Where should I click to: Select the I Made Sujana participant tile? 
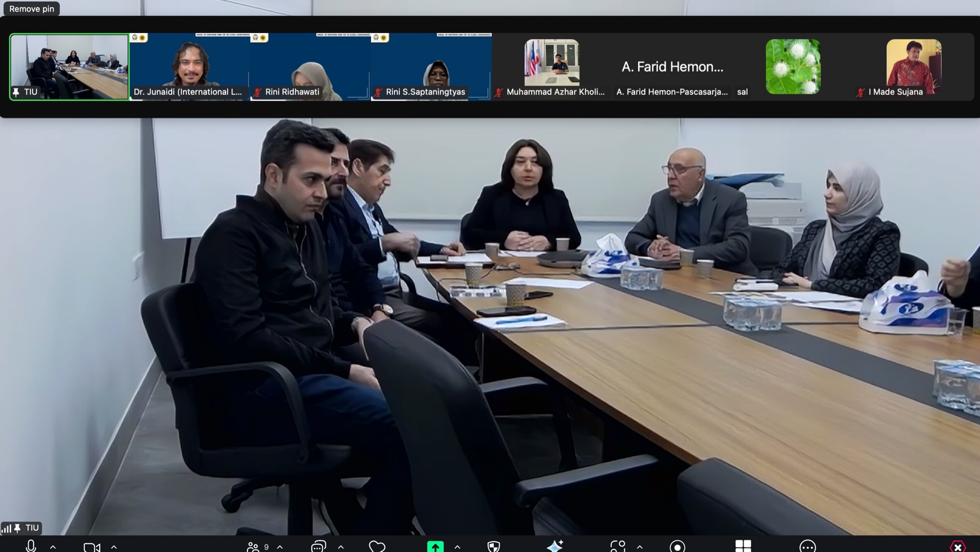pyautogui.click(x=913, y=66)
